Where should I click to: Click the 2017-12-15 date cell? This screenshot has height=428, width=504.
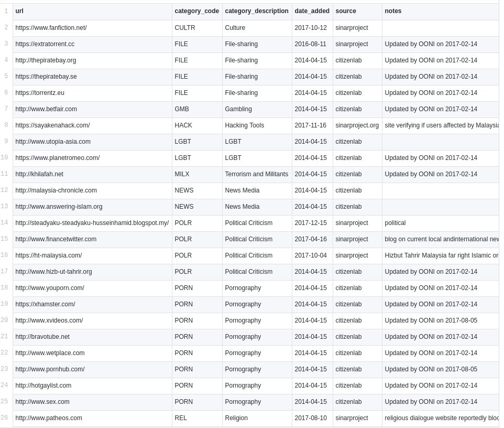point(312,223)
